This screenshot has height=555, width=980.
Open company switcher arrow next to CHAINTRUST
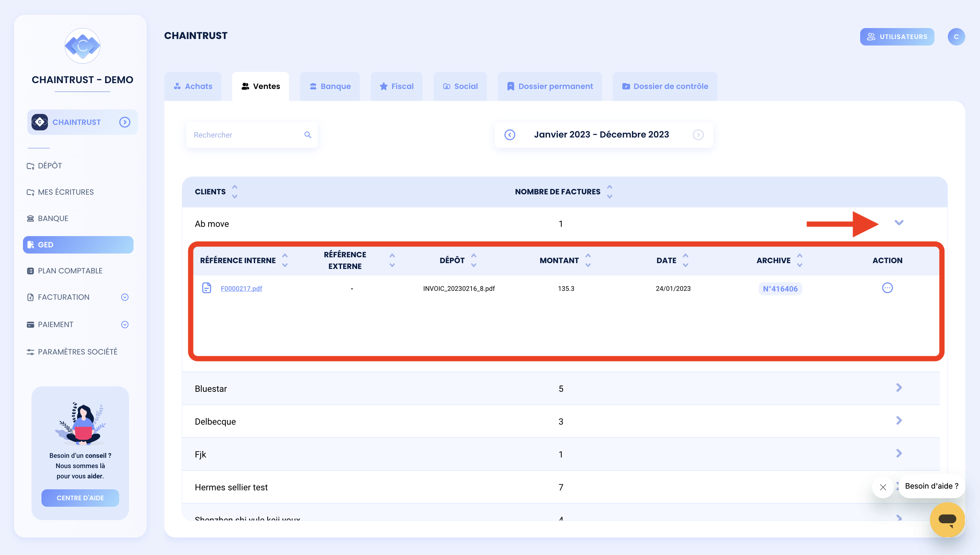[125, 122]
